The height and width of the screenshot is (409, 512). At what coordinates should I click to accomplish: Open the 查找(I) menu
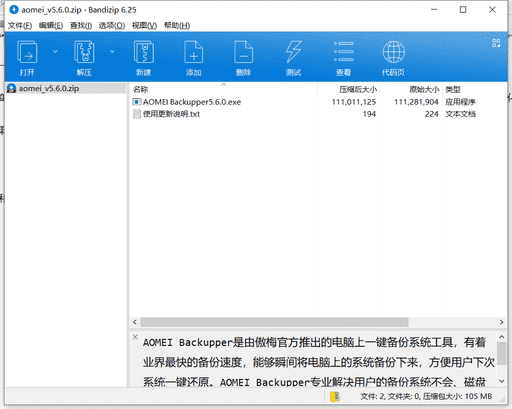click(x=81, y=26)
